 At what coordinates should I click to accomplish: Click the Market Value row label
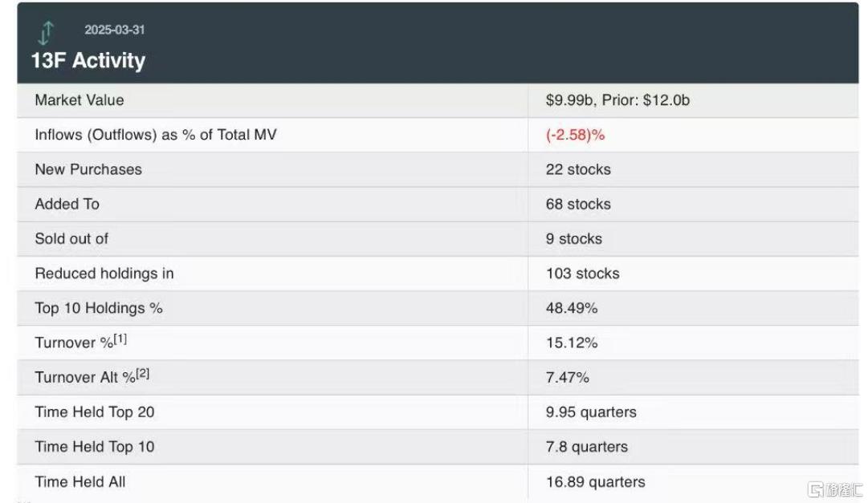click(79, 100)
